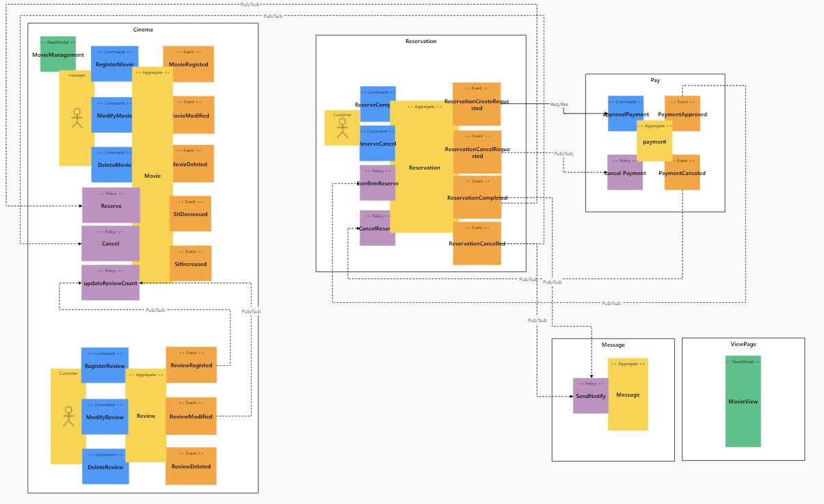Select the SitIncreased event sticky
This screenshot has height=504, width=824.
(x=190, y=263)
